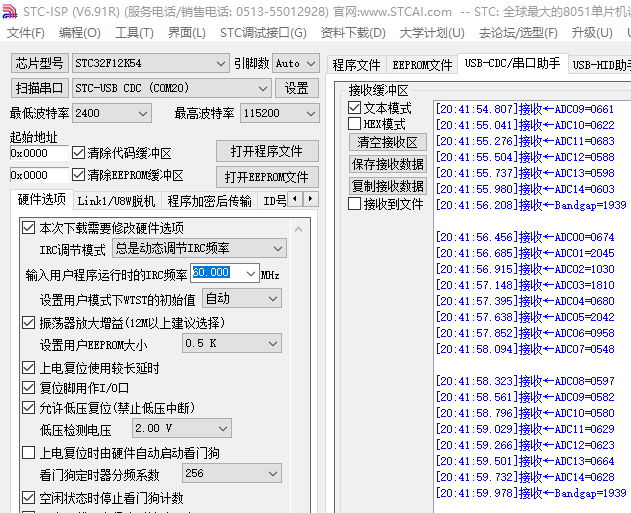Screen dimensions: 631x513
Task: Click the ADC03=1810 received line
Action: click(x=525, y=285)
